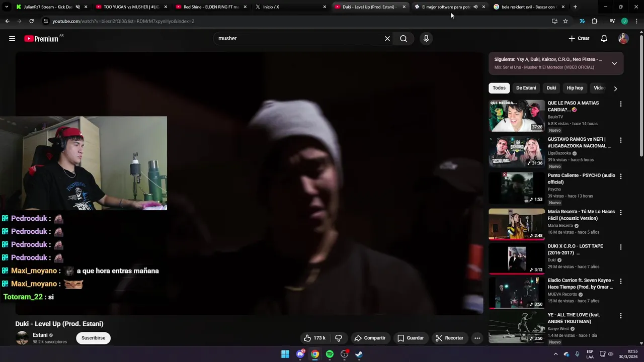
Task: Like the video with 173 k likes
Action: point(314,338)
